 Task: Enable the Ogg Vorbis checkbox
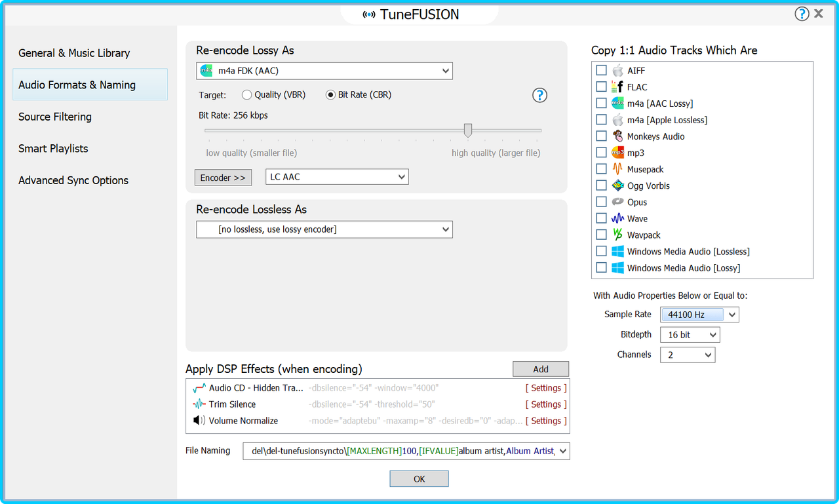tap(601, 185)
